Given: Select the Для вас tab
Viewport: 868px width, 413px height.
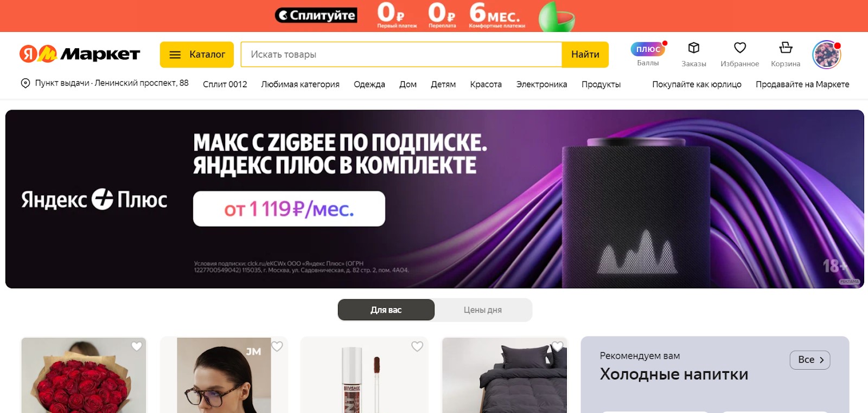Looking at the screenshot, I should point(386,310).
